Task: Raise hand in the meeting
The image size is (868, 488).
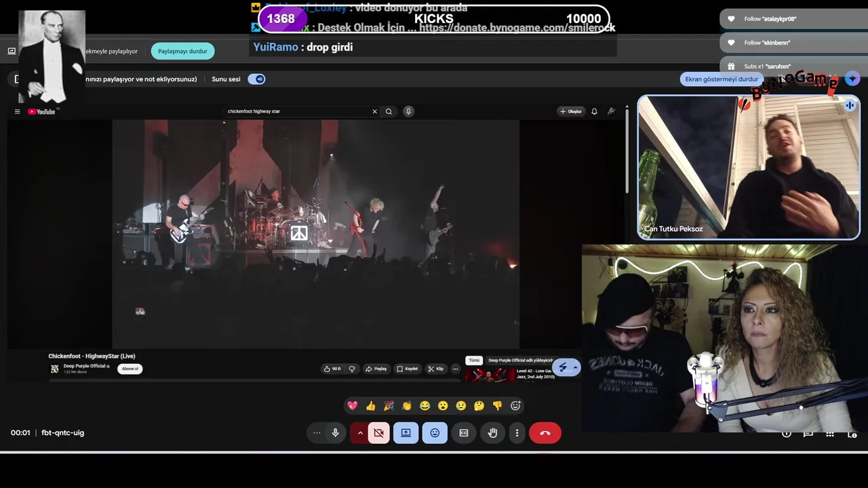Action: pyautogui.click(x=493, y=432)
